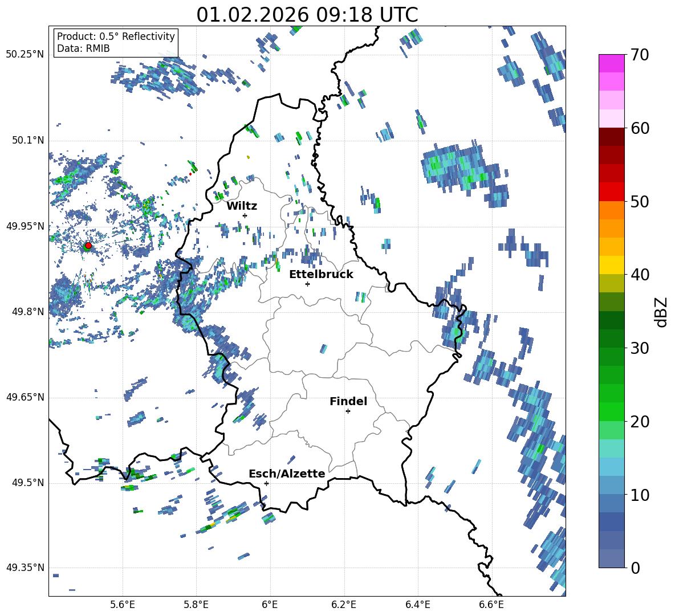The height and width of the screenshot is (616, 675).
Task: Select the Wiltz city label
Action: pos(242,206)
